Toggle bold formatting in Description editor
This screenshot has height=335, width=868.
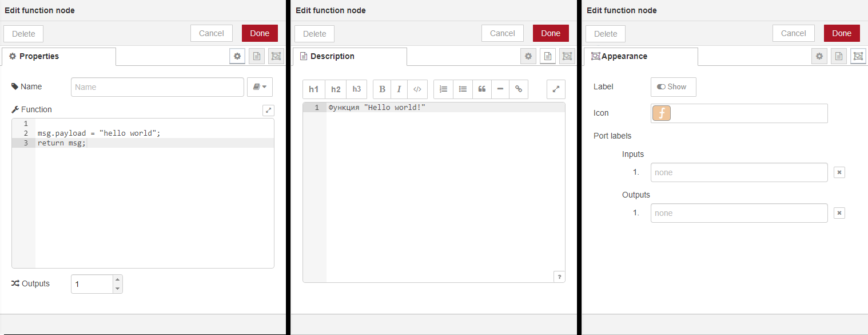coord(382,89)
